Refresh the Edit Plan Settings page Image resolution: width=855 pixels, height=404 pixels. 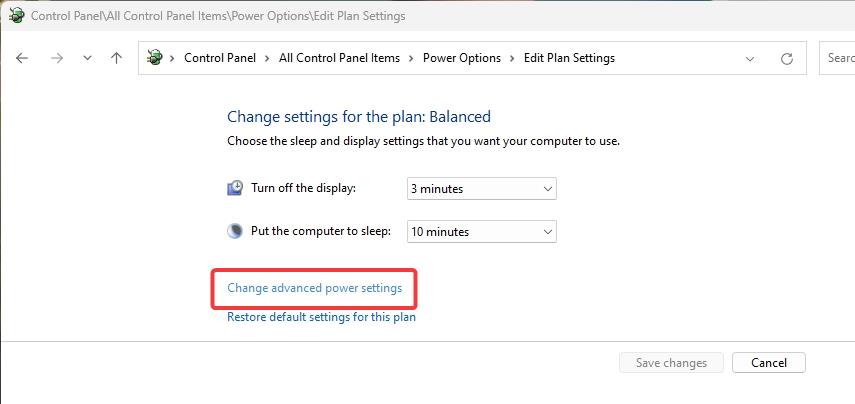coord(786,58)
